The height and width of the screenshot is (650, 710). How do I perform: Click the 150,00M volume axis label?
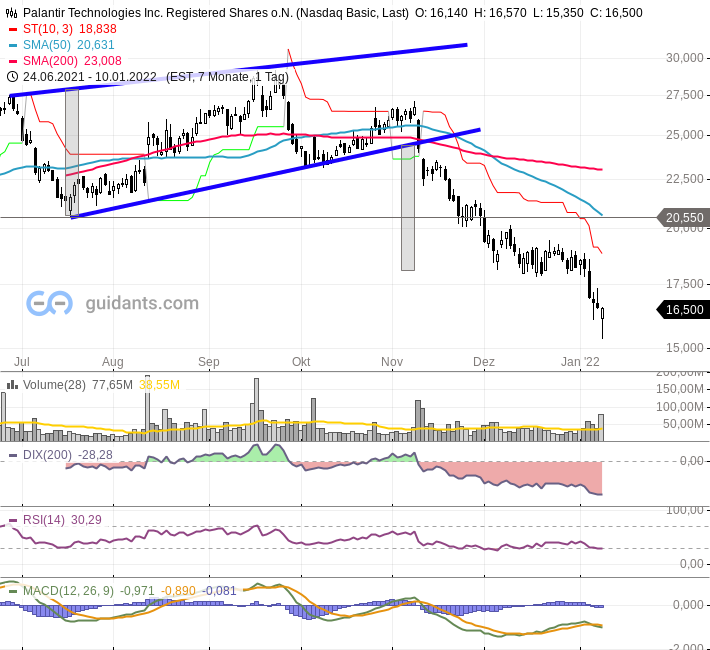pos(680,389)
